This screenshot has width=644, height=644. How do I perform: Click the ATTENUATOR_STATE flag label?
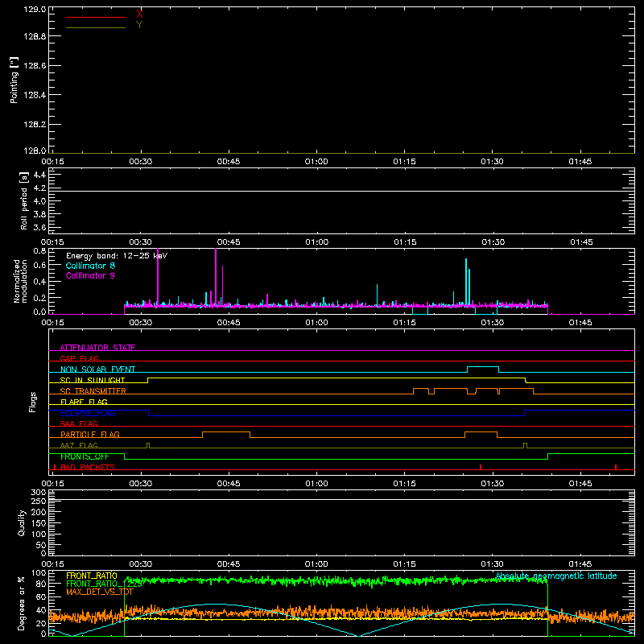(97, 348)
